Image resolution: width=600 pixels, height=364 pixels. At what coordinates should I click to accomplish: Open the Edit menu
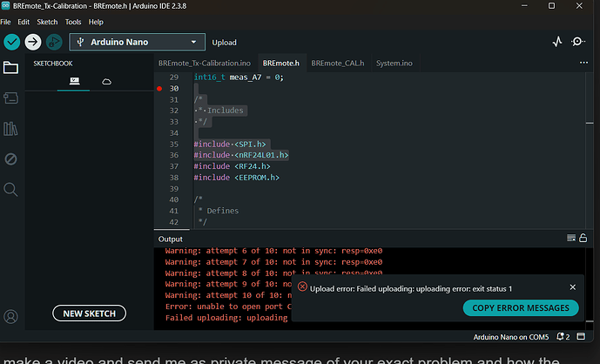point(24,22)
